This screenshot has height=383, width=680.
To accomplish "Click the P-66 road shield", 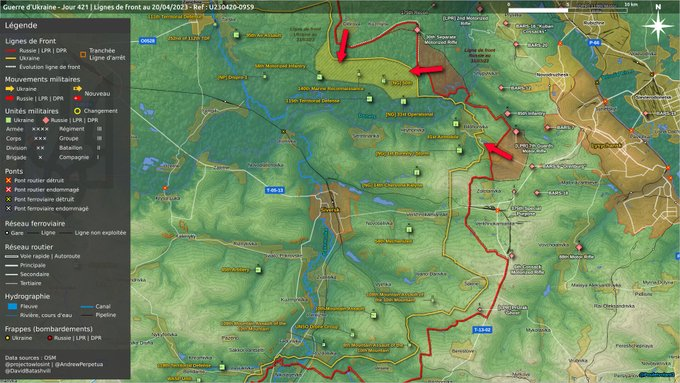I will pos(594,43).
